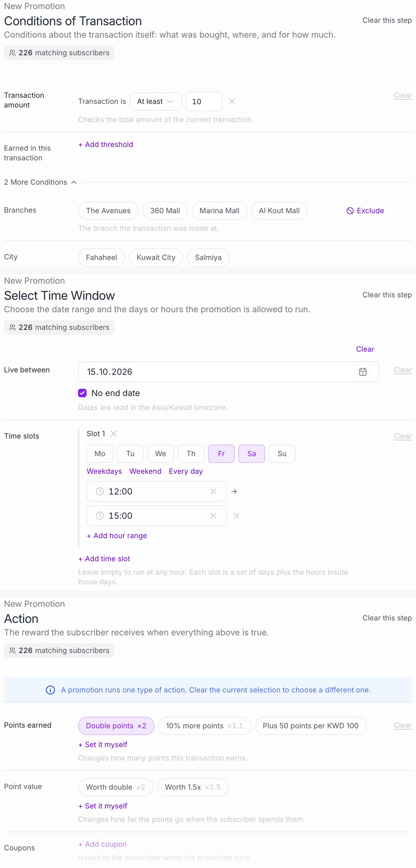The image size is (416, 868).
Task: Uncheck the No end date checkbox
Action: (82, 393)
